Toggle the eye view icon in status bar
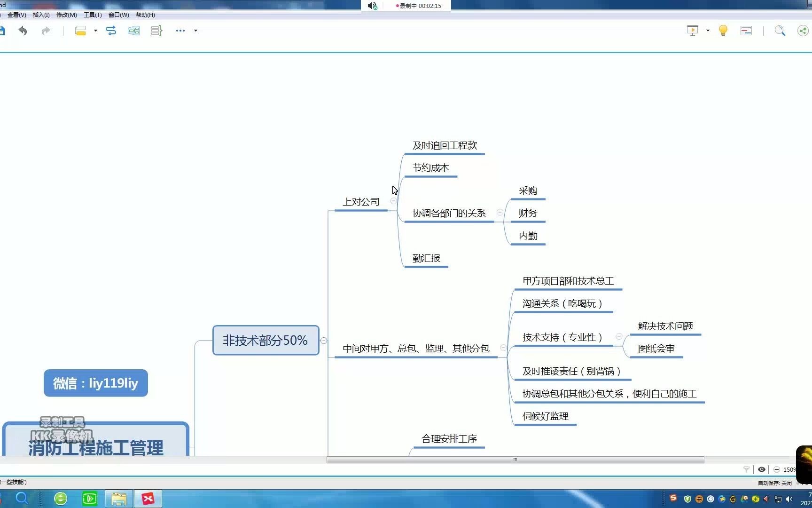 click(x=762, y=469)
